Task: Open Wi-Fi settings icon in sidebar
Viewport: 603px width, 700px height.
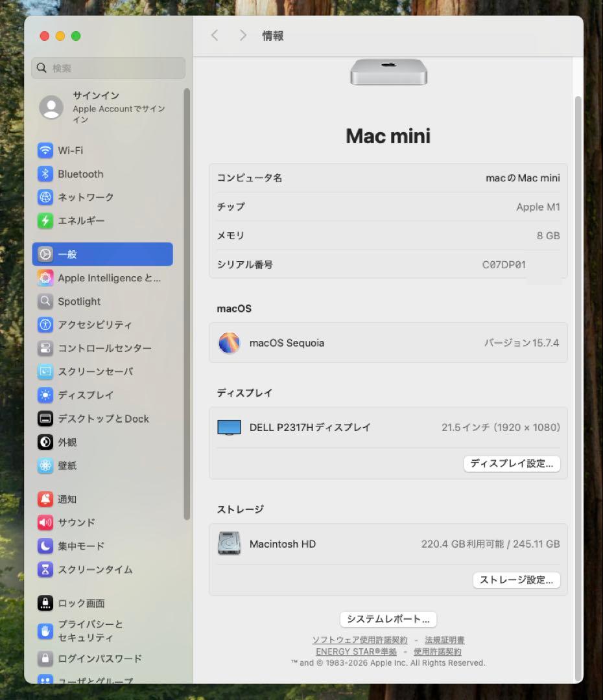Action: point(45,150)
